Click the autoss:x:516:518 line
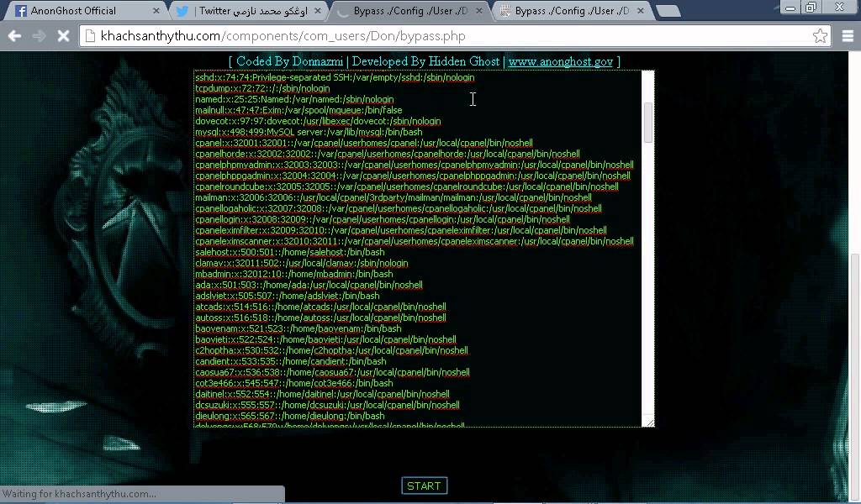861x504 pixels. (x=320, y=318)
